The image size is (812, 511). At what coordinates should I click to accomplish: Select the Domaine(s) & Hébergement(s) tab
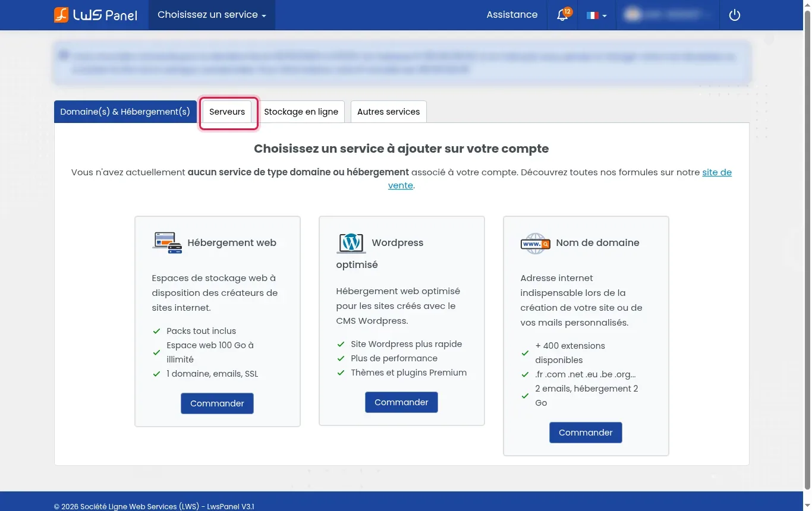(x=125, y=112)
